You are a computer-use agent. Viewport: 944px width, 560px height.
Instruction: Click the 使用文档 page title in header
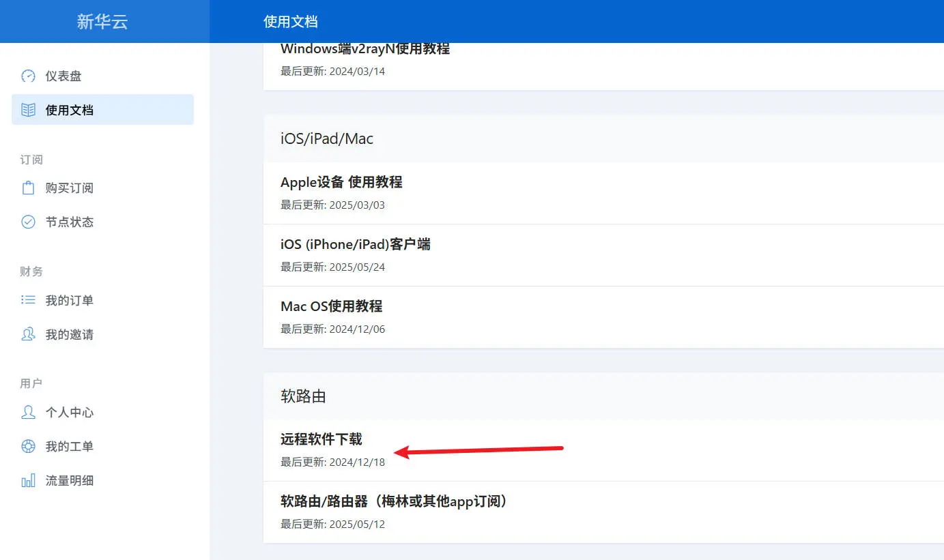click(x=291, y=22)
